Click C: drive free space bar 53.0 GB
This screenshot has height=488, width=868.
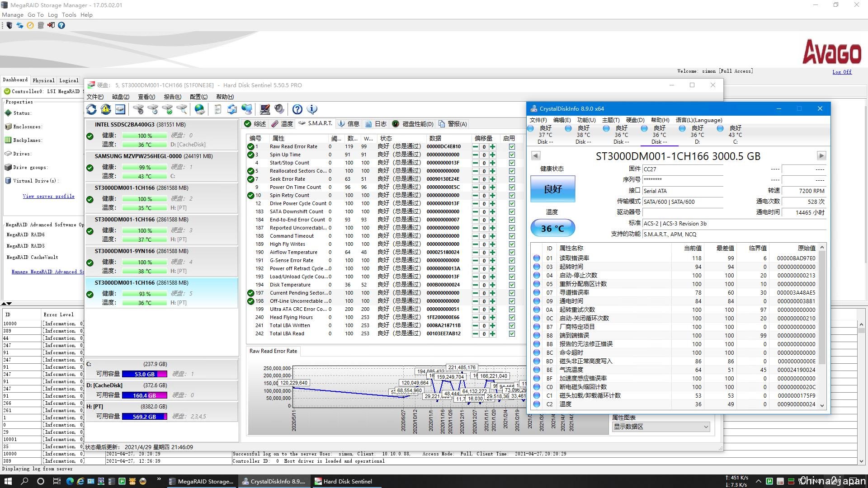point(145,374)
